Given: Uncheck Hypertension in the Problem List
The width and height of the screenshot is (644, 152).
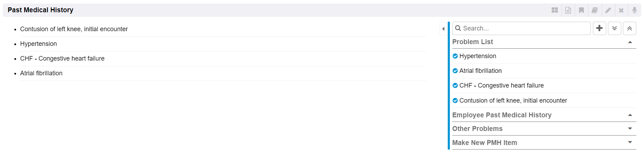Looking at the screenshot, I should (455, 56).
